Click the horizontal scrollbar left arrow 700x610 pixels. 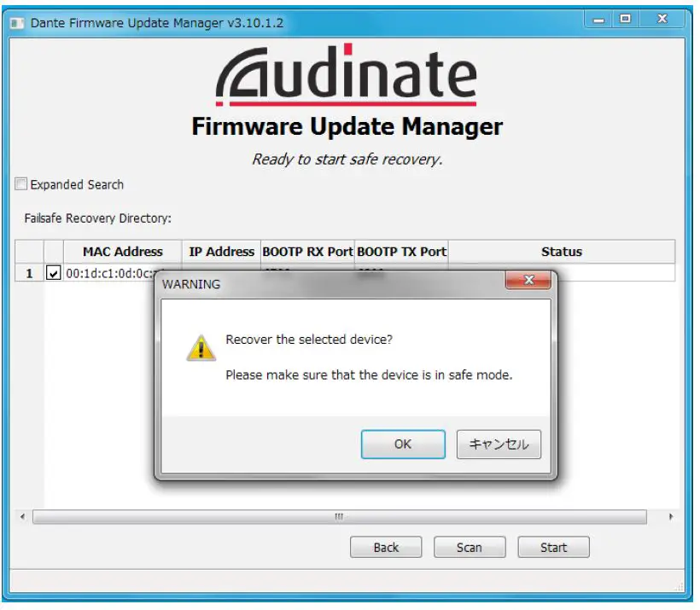[23, 517]
